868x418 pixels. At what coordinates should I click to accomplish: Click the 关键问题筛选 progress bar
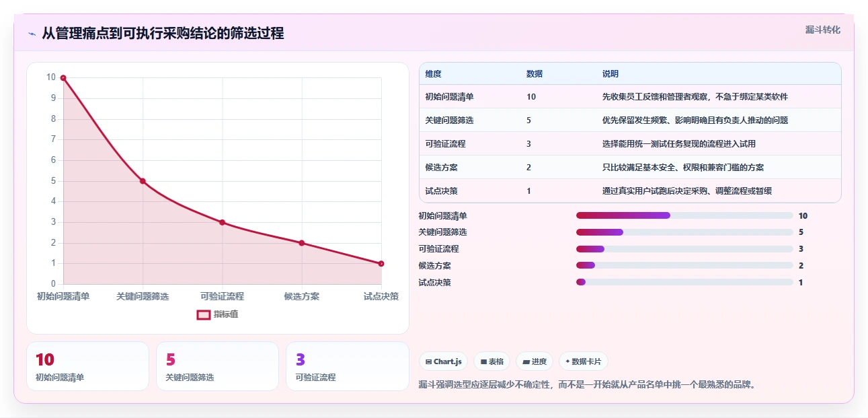(684, 232)
